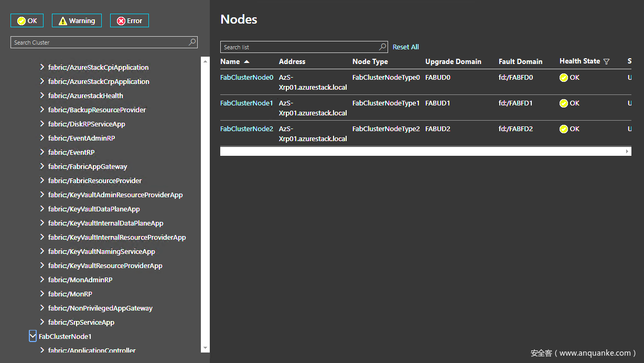Image resolution: width=644 pixels, height=363 pixels.
Task: Toggle the OK health filter button
Action: [x=27, y=20]
